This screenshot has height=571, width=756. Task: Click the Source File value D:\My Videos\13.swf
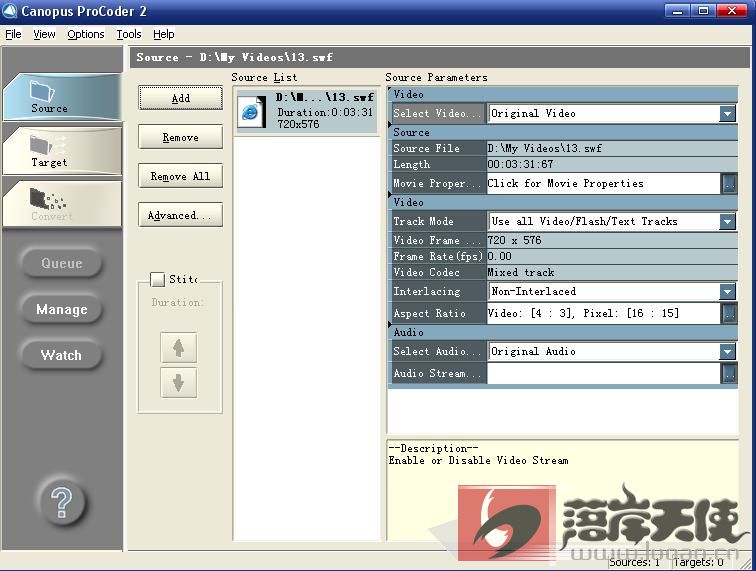click(x=545, y=149)
